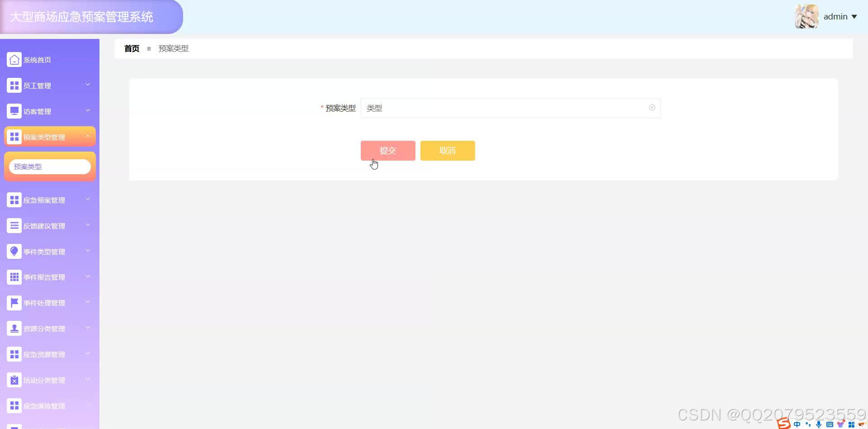Select the 预案类型 submenu item
868x429 pixels.
point(50,167)
